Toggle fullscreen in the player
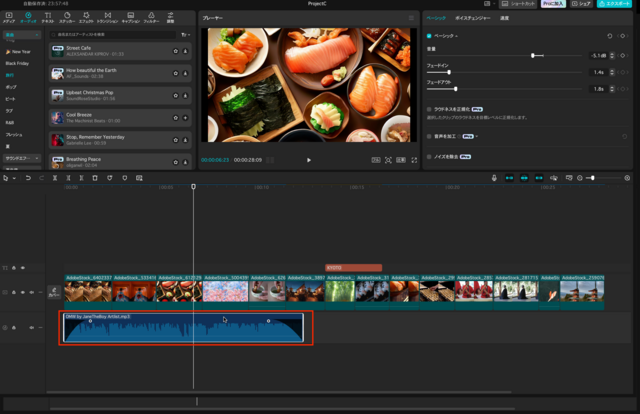 click(414, 160)
